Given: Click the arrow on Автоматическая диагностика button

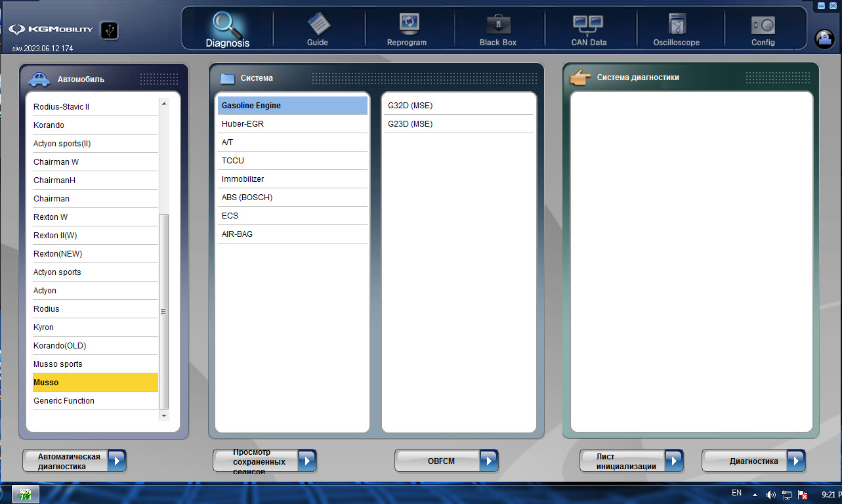Looking at the screenshot, I should click(116, 461).
